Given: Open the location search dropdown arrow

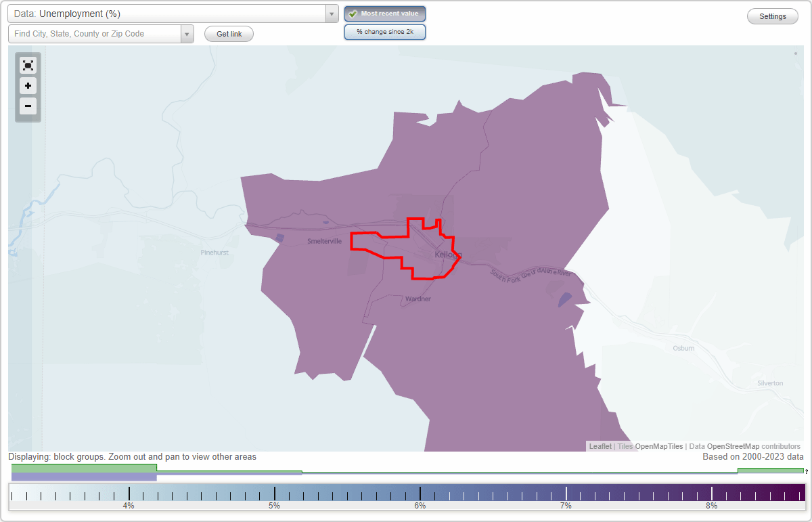Looking at the screenshot, I should [x=187, y=34].
